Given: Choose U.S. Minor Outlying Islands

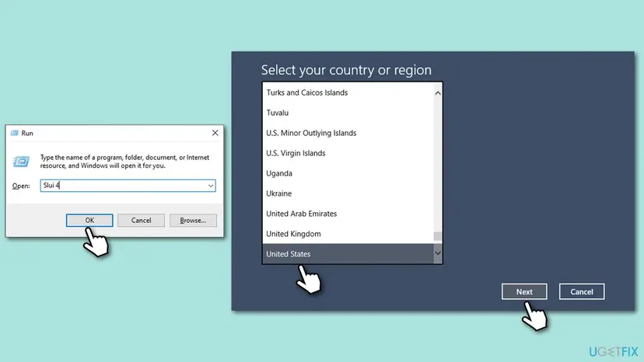Looking at the screenshot, I should tap(348, 133).
